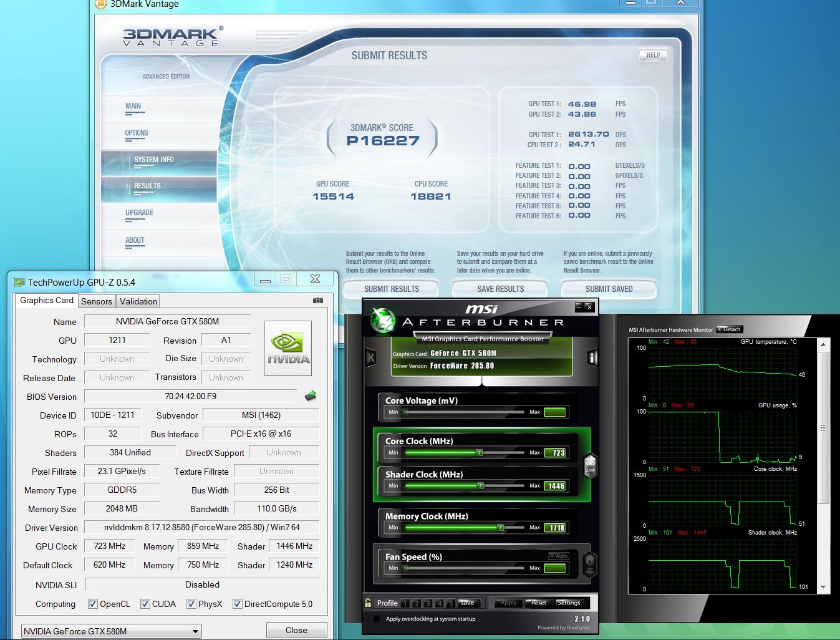This screenshot has height=640, width=840.
Task: Click the Shader Clock value field 1446
Action: coord(555,486)
